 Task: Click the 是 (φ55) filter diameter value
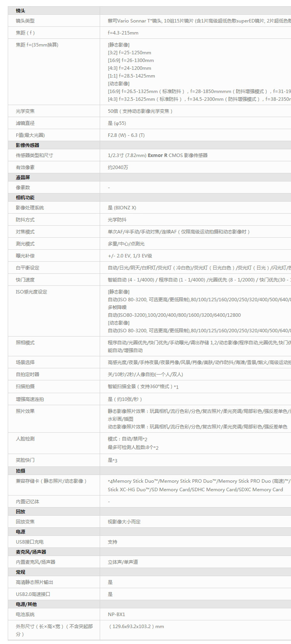click(117, 123)
